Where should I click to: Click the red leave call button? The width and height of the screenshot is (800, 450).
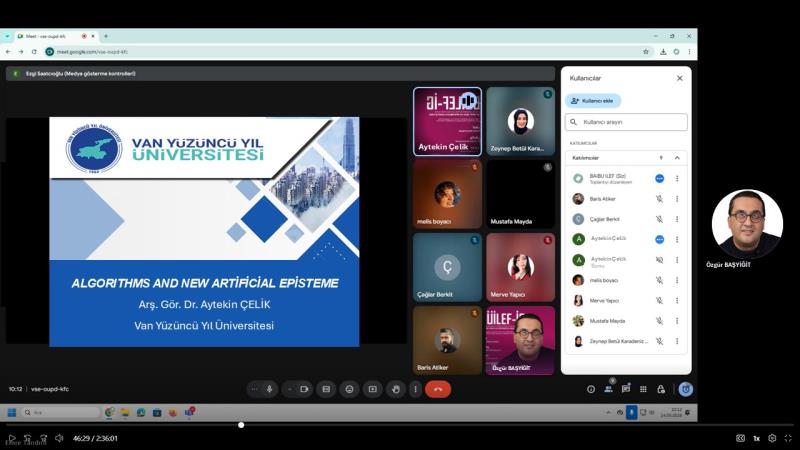[x=438, y=389]
